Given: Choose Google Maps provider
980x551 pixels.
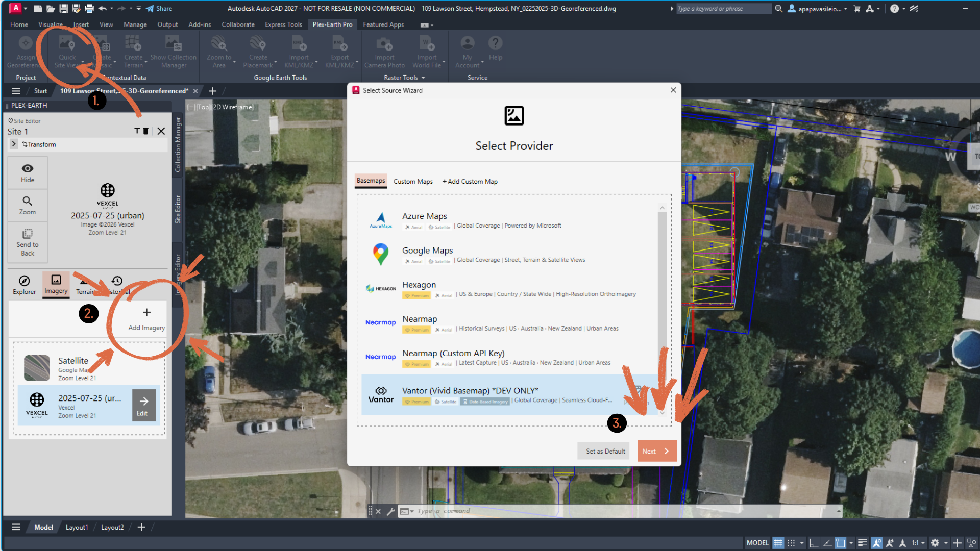Looking at the screenshot, I should 509,255.
